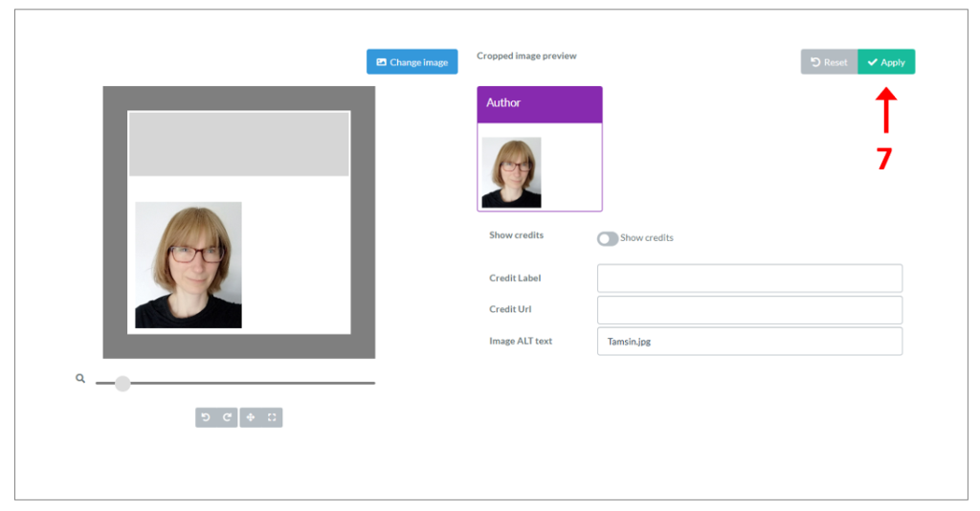The height and width of the screenshot is (511, 980).
Task: Click the right end of the zoom slider track
Action: (371, 383)
